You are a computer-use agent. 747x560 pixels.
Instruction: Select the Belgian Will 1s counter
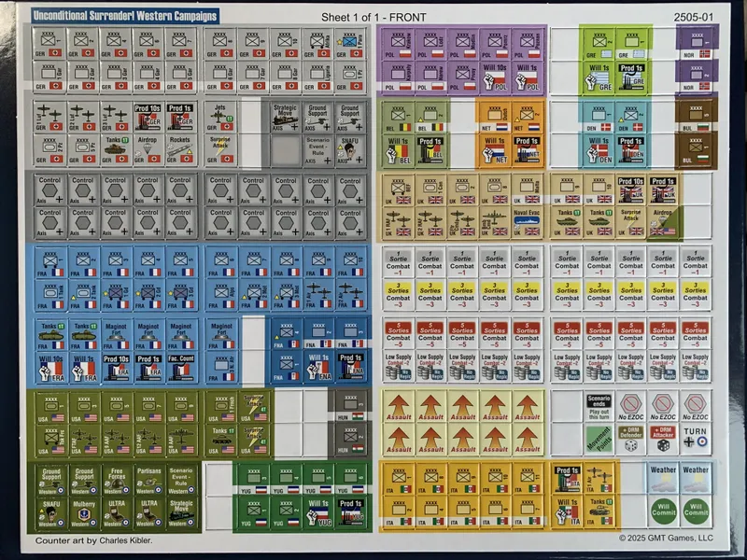pyautogui.click(x=398, y=150)
